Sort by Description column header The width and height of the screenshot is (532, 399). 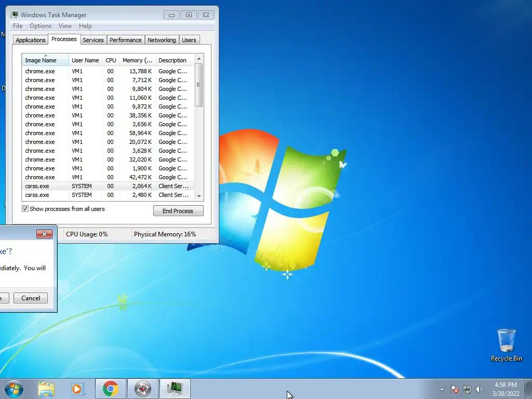click(x=175, y=60)
